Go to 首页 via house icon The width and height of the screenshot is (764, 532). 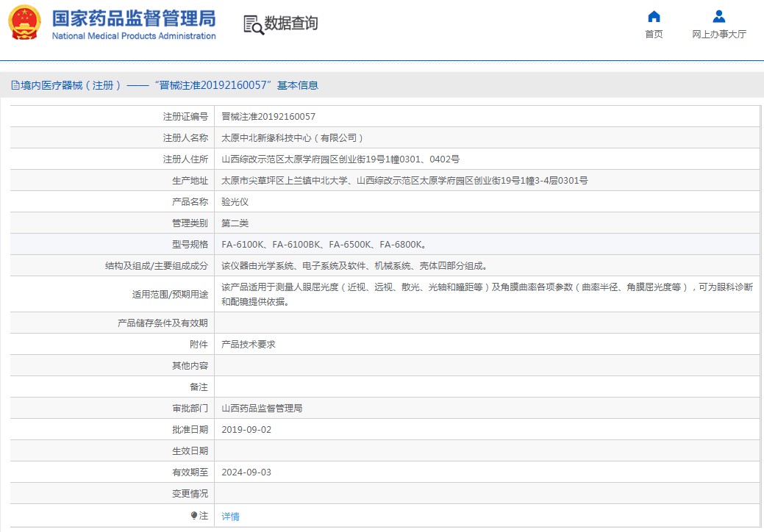pos(654,17)
